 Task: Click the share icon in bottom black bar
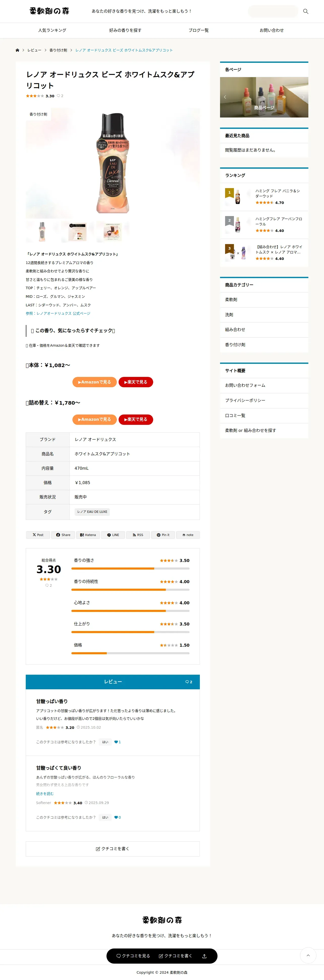[204, 956]
